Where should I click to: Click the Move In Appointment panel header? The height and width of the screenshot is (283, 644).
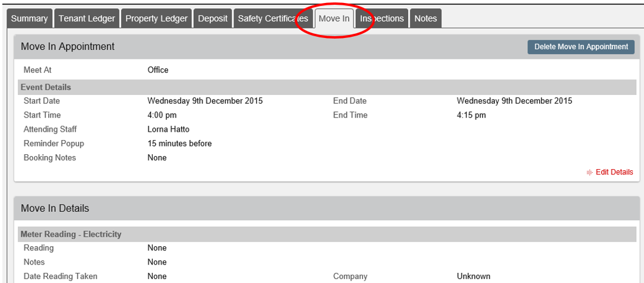click(326, 47)
